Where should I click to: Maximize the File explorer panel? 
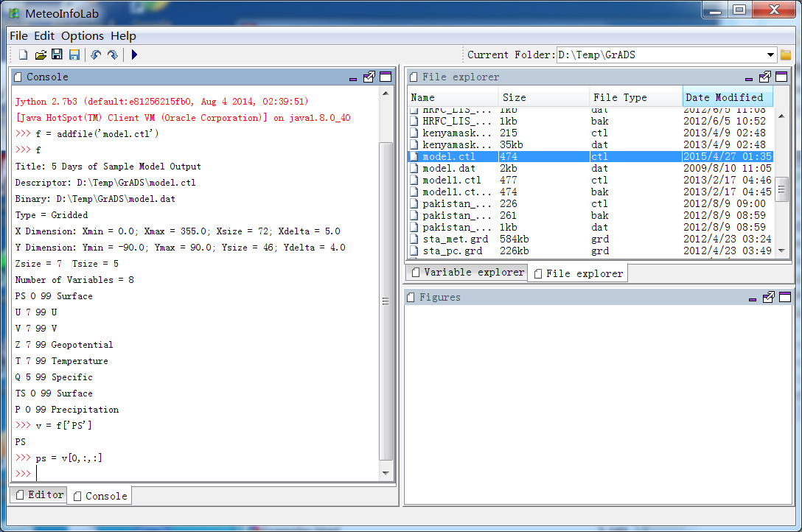pos(781,77)
